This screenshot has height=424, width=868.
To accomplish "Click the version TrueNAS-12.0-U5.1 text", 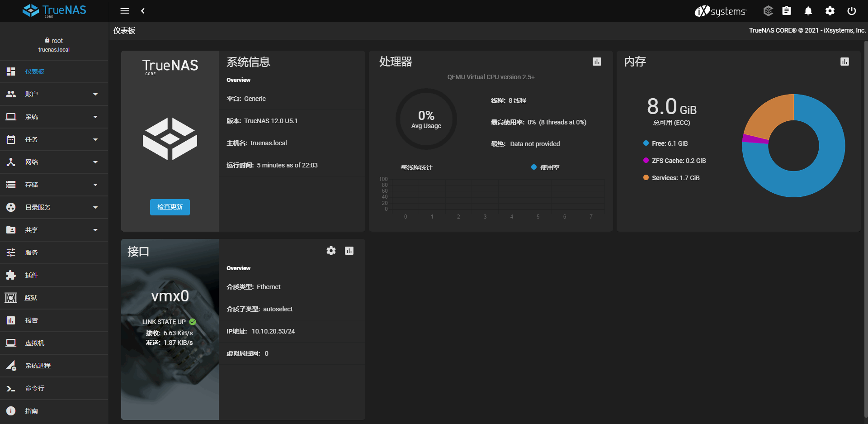I will coord(271,121).
